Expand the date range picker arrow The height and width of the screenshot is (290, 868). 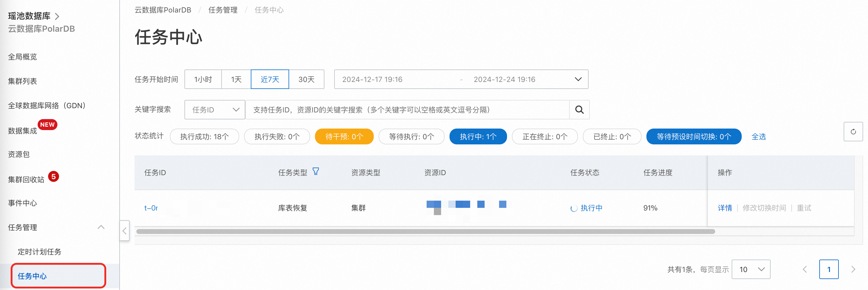click(578, 79)
